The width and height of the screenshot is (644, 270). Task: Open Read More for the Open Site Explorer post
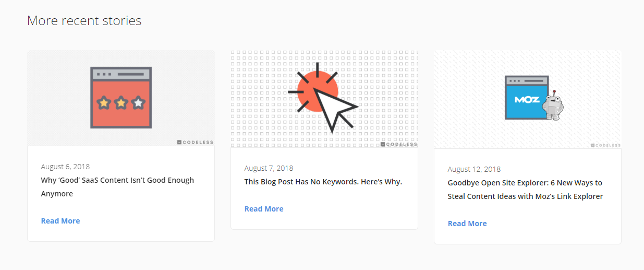(x=467, y=224)
